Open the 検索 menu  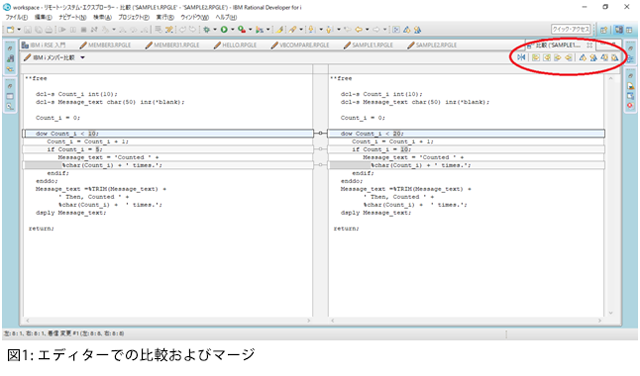102,17
